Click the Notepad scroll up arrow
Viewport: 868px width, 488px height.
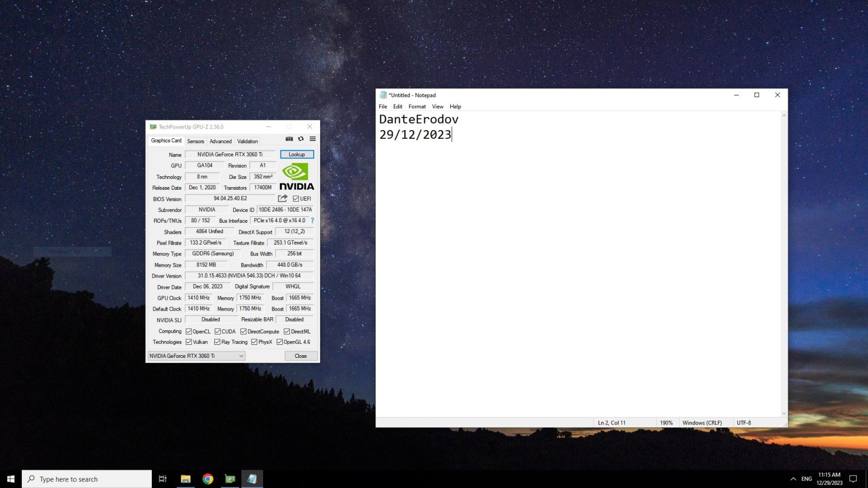784,115
